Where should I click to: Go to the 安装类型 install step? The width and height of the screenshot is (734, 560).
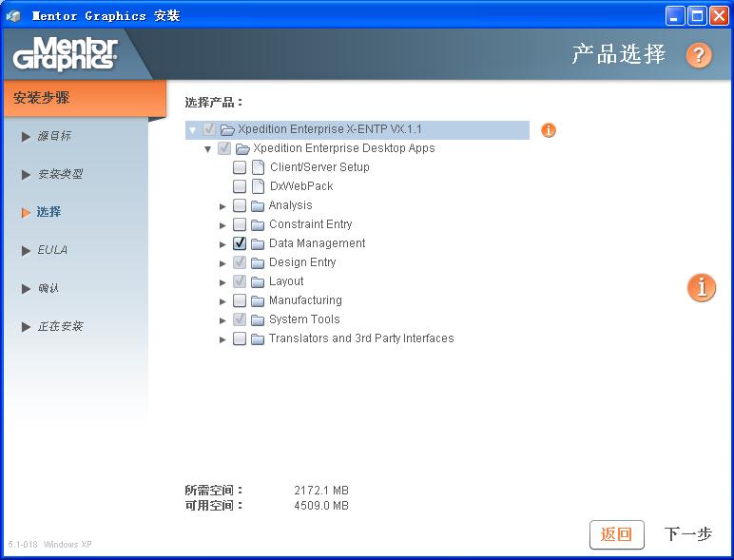(x=60, y=174)
